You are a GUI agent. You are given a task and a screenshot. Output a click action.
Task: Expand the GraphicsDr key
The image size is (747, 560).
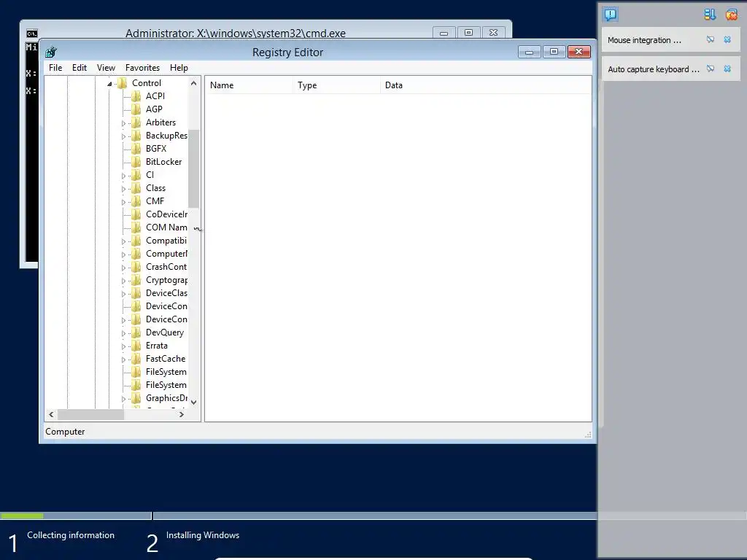123,399
